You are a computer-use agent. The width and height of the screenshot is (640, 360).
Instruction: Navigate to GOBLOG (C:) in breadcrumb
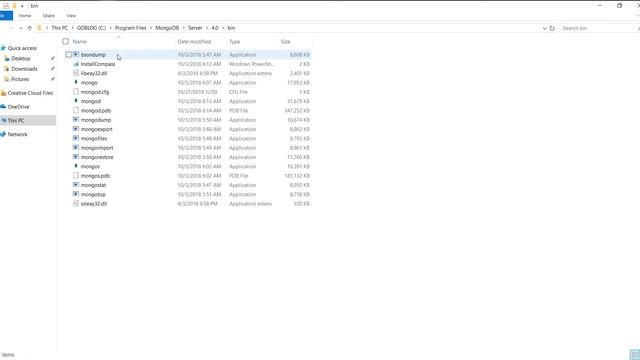click(91, 28)
